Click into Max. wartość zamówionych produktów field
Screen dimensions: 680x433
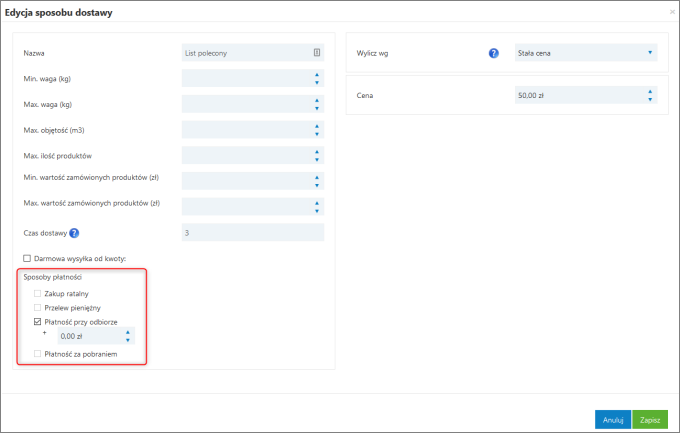(x=253, y=207)
